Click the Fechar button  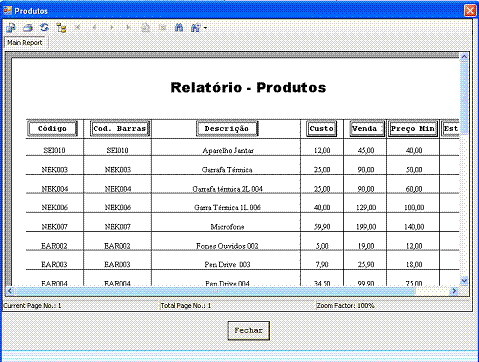pos(248,330)
